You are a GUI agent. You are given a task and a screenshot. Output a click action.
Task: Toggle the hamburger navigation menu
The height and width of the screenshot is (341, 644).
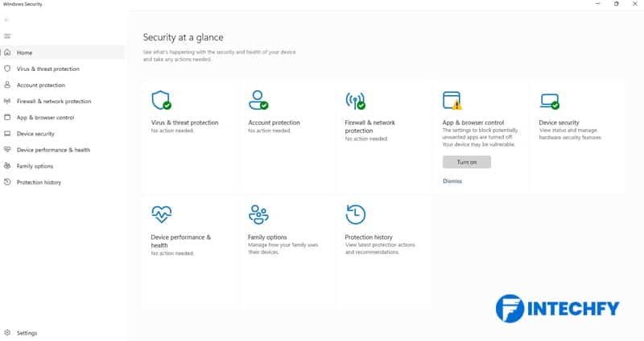tap(7, 36)
